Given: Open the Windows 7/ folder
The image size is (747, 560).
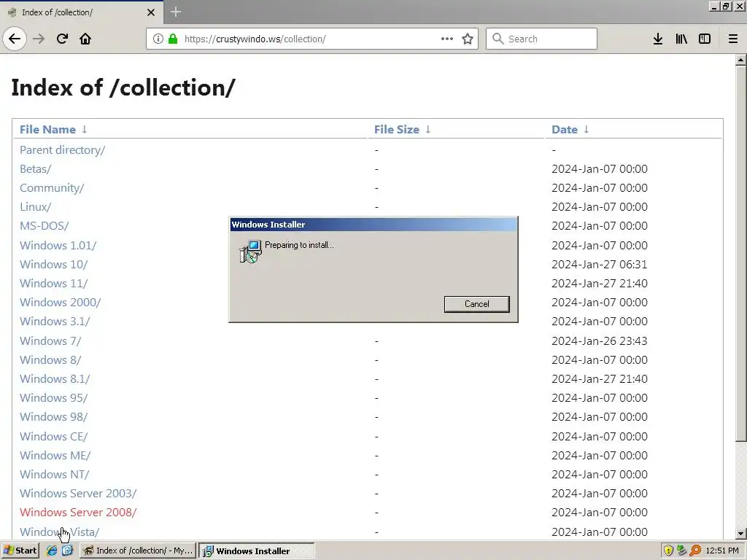Looking at the screenshot, I should point(50,341).
